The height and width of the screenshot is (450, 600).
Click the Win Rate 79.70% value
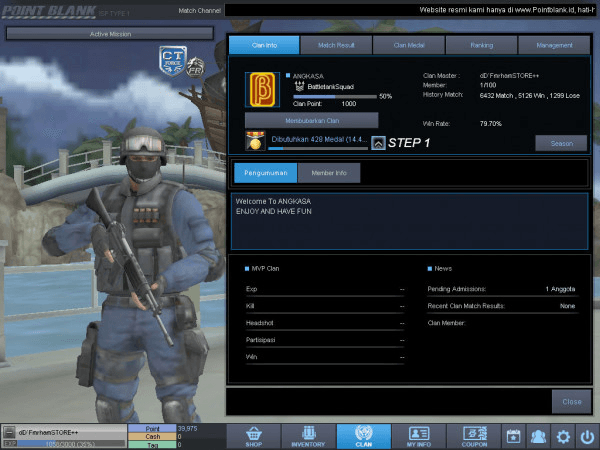(x=491, y=124)
